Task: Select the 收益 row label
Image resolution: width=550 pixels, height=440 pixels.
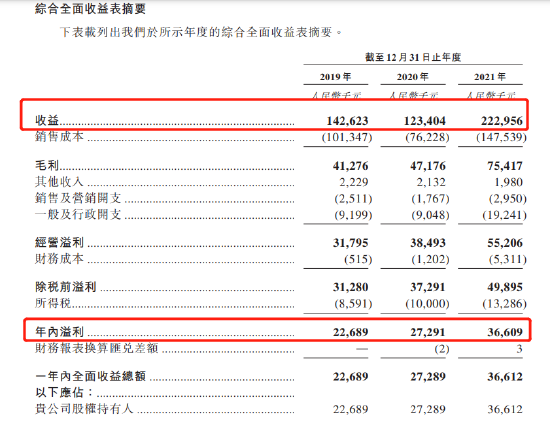Action: click(x=47, y=120)
